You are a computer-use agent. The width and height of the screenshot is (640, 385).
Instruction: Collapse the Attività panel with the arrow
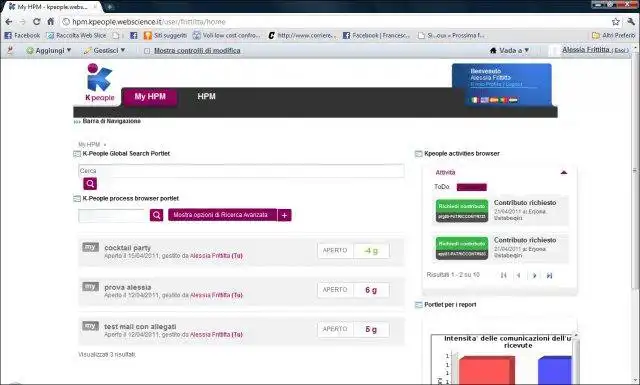564,172
